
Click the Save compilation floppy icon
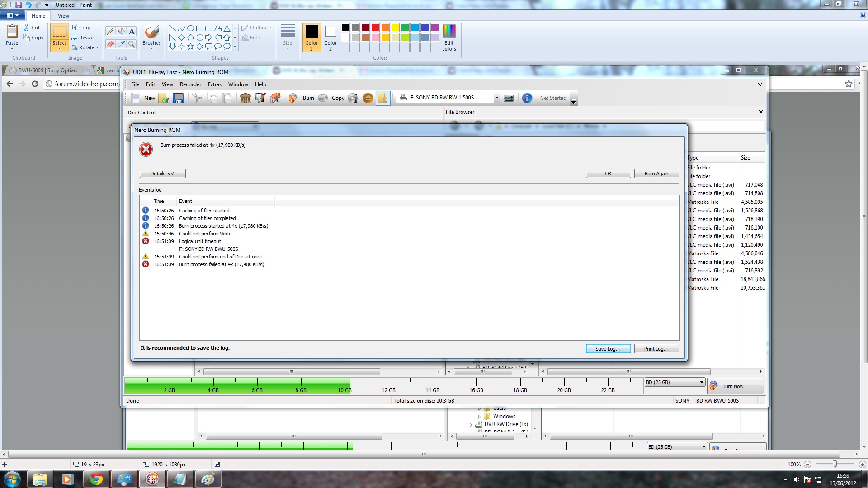pyautogui.click(x=179, y=98)
